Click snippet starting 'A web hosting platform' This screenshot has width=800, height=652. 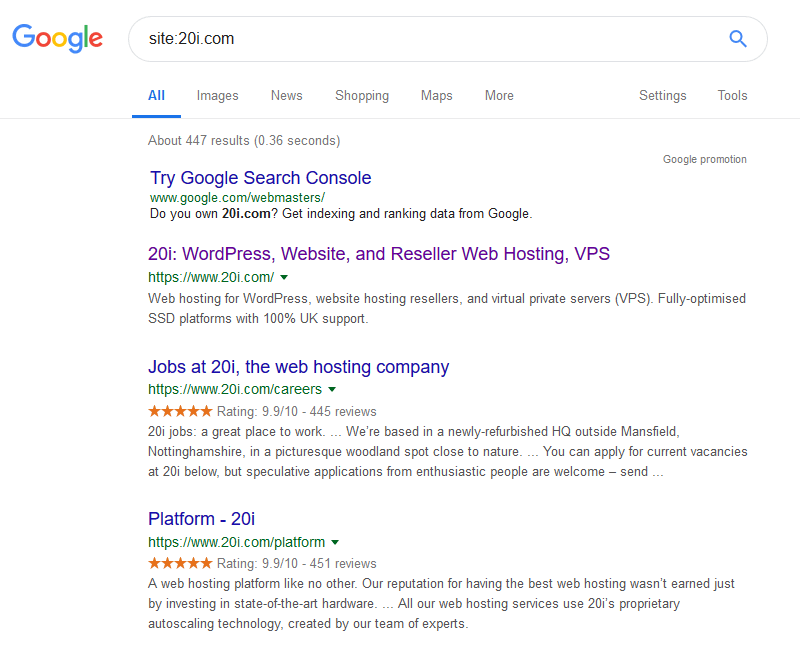point(441,604)
